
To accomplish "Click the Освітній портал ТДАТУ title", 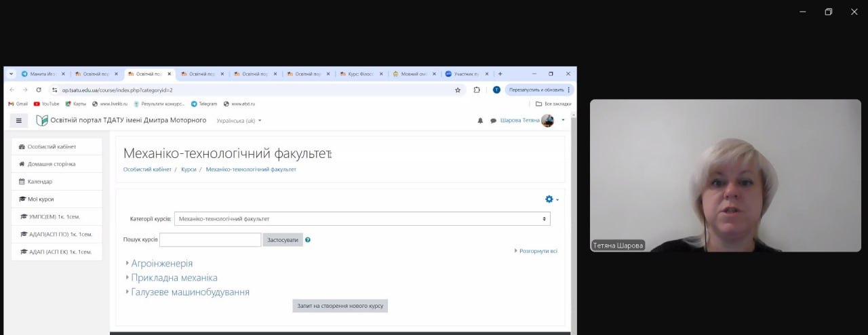I will 128,120.
